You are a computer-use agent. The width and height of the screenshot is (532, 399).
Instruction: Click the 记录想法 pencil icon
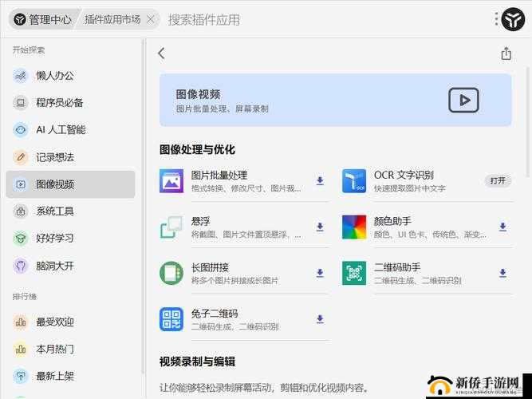point(21,157)
